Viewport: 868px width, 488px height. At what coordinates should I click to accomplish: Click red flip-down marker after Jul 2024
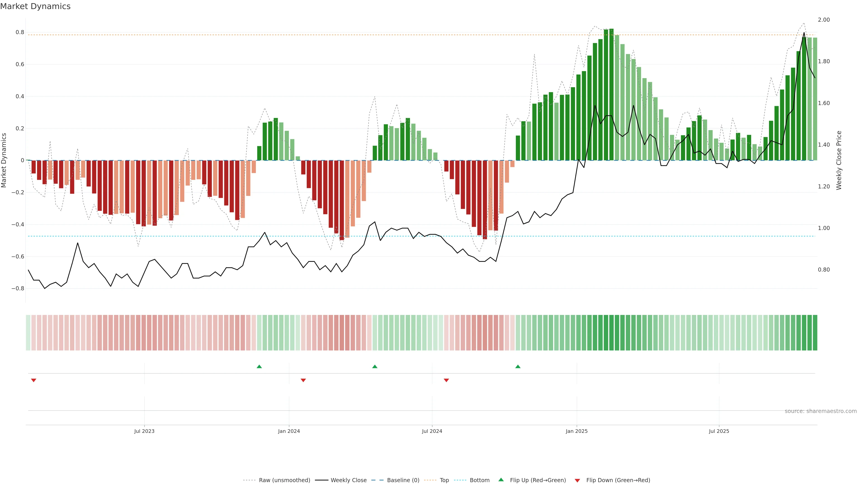[x=446, y=380]
